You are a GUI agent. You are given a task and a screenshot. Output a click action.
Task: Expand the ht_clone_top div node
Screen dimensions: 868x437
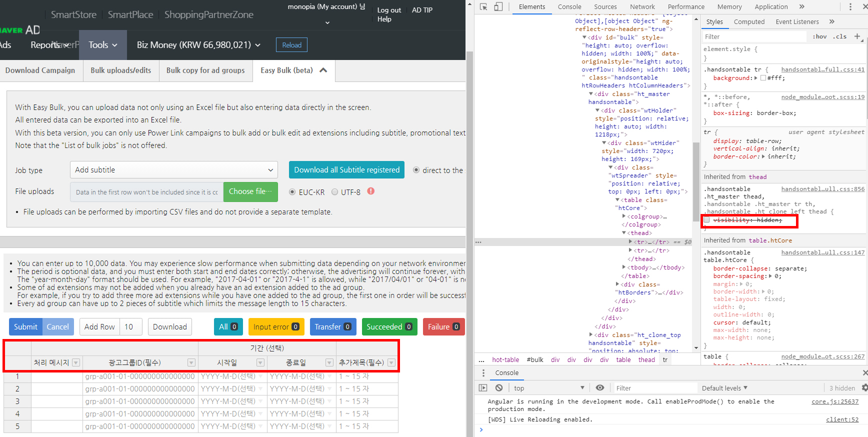591,335
